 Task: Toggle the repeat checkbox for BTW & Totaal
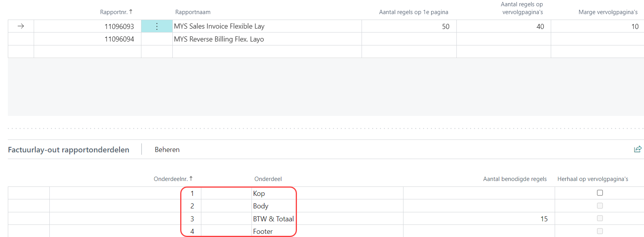pos(600,218)
